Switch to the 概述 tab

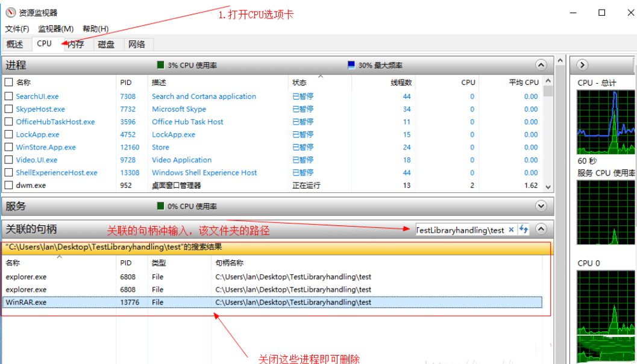pos(16,43)
